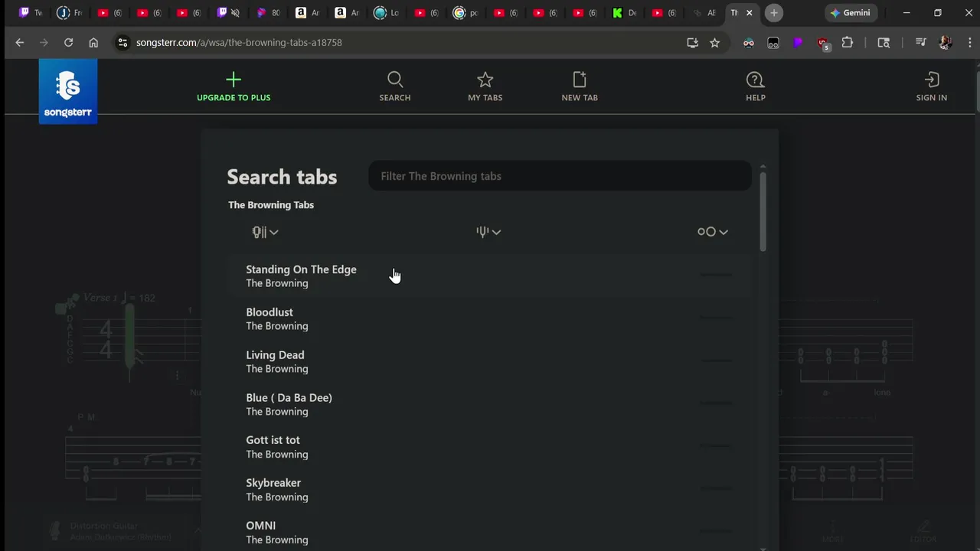Expand the instrument filter dropdown
Screen dimensions: 980x551
[x=265, y=232]
